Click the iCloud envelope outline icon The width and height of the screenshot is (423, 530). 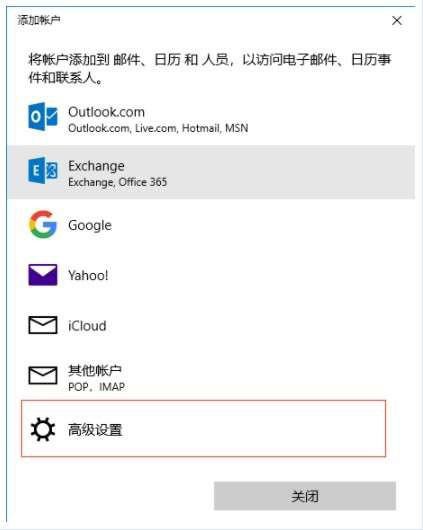point(43,325)
